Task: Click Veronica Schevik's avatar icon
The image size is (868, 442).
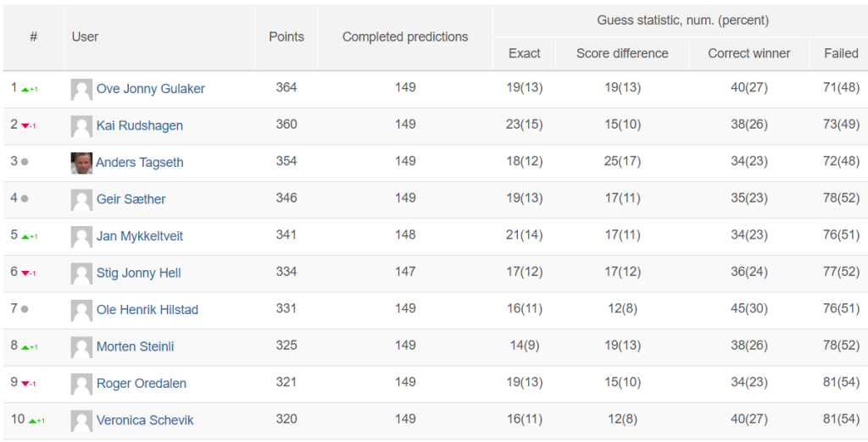Action: tap(81, 421)
